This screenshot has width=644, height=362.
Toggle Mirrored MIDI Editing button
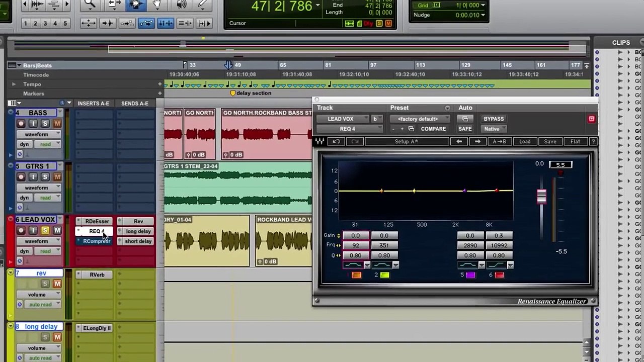(127, 23)
